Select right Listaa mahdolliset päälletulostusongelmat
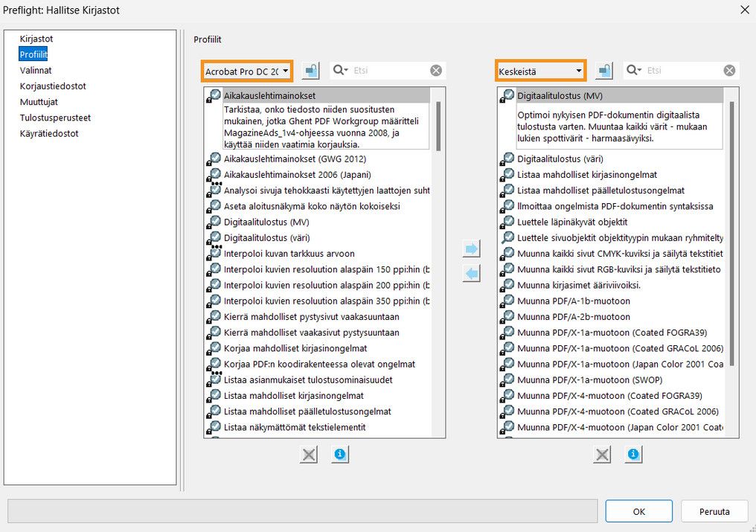The width and height of the screenshot is (756, 532). coord(600,190)
